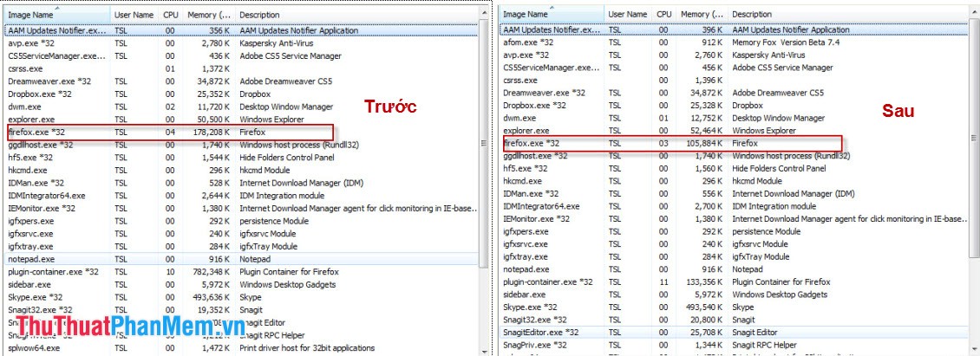Select igfxtray.exe row in the Sau list
Screen dimensions: 980x356
735,256
